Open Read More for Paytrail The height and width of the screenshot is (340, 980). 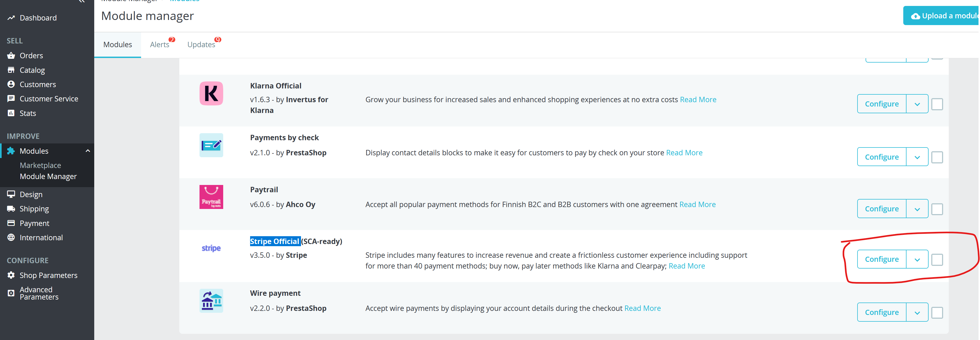(x=697, y=205)
